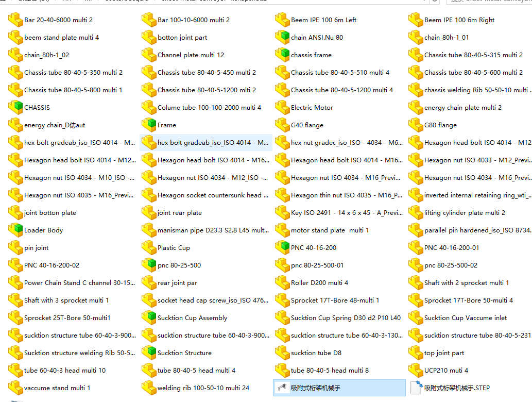The width and height of the screenshot is (532, 402).
Task: Select the Sucktion Cup Assembly icon
Action: (x=149, y=318)
